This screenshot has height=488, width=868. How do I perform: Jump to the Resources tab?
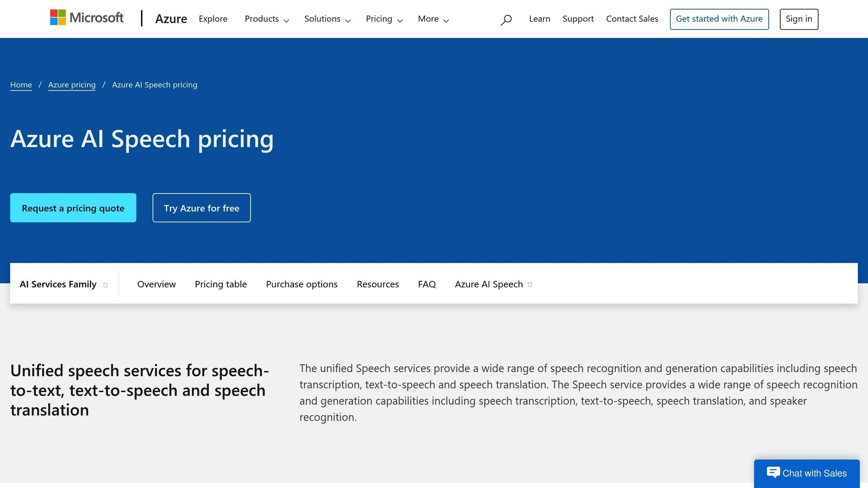(x=378, y=284)
